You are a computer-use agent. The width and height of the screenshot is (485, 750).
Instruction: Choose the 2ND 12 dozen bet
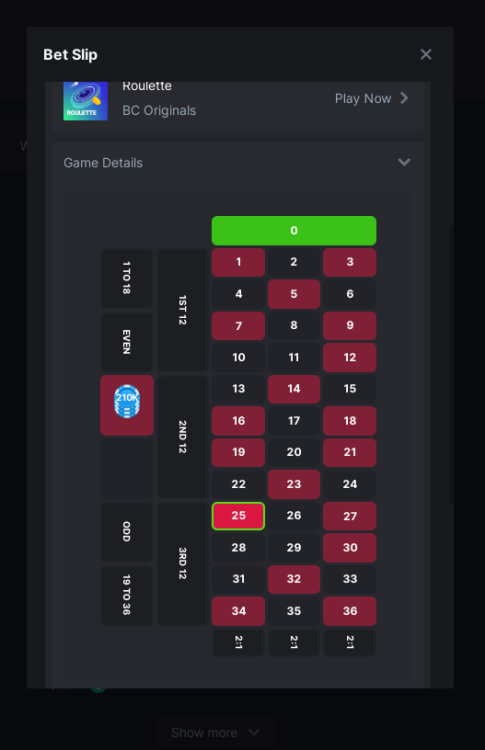click(183, 437)
